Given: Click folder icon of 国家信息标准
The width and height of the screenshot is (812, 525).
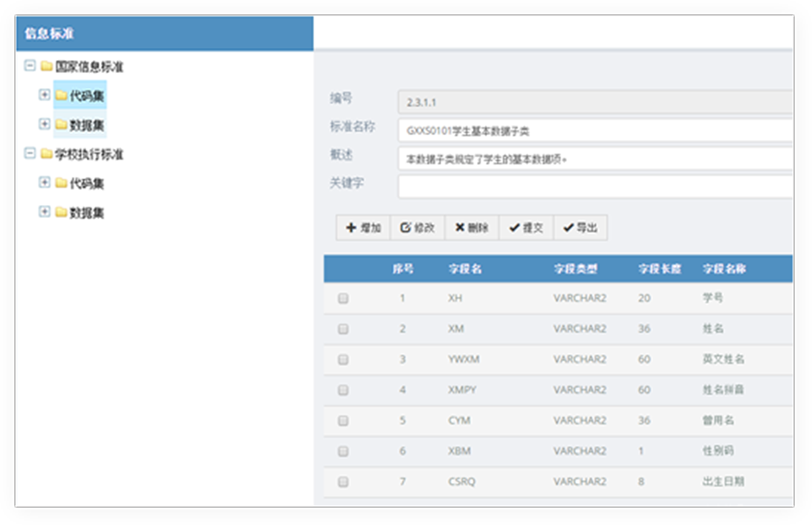Looking at the screenshot, I should coord(47,67).
